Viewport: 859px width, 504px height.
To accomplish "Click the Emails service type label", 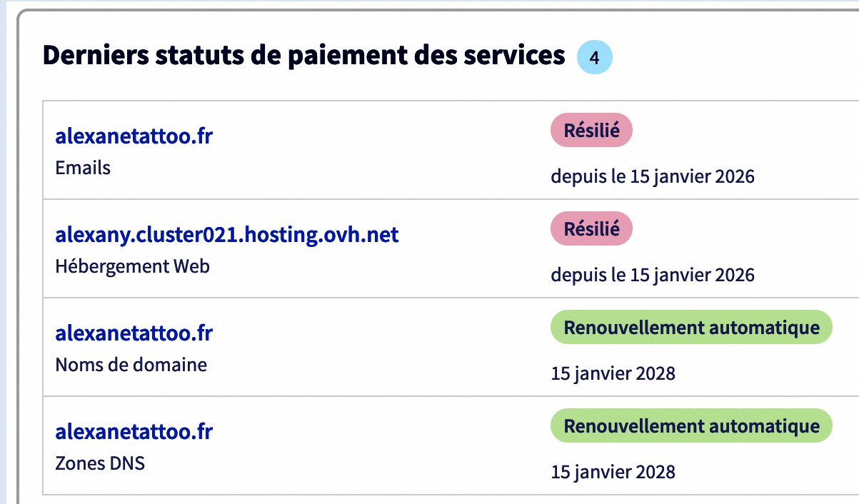I will click(x=83, y=168).
